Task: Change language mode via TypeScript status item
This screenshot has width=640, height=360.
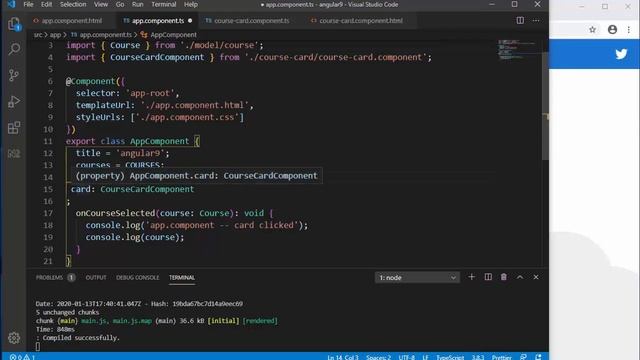Action: (x=450, y=357)
